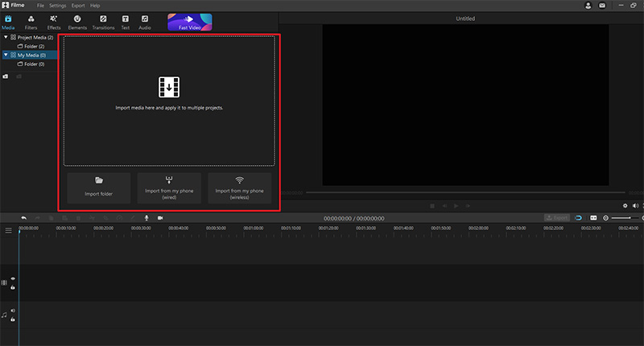Image resolution: width=644 pixels, height=346 pixels.
Task: Click the timecode 00:00:00:00 / 00:00:00:00 display
Action: click(x=354, y=218)
